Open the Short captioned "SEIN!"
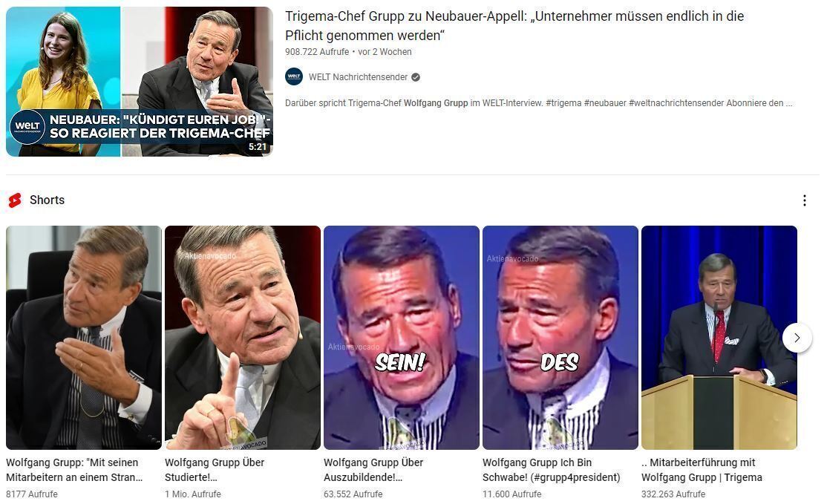Viewport: 824px width, 504px height. click(x=402, y=338)
